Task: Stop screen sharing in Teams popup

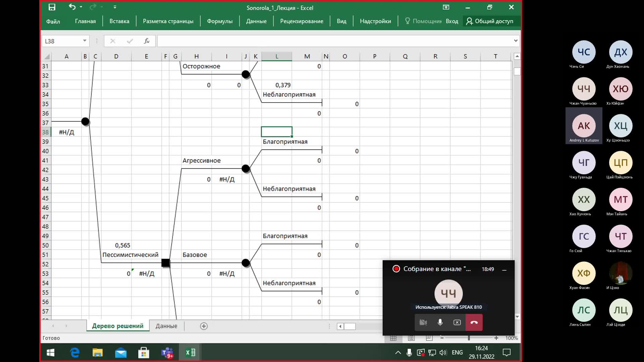Action: (457, 322)
